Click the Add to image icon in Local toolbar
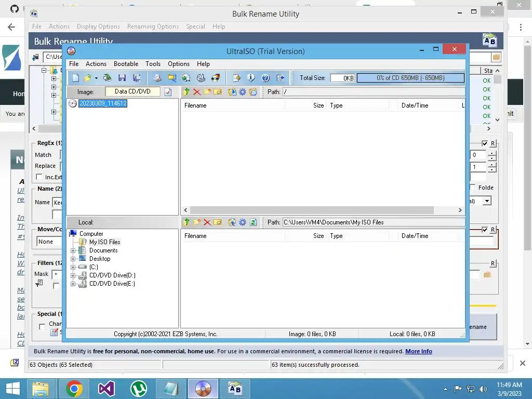The width and height of the screenshot is (532, 399). (232, 222)
